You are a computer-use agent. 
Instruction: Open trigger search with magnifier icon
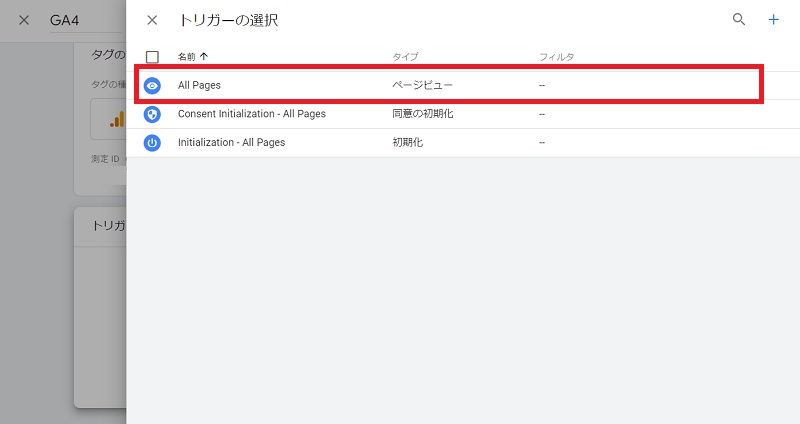[x=739, y=19]
